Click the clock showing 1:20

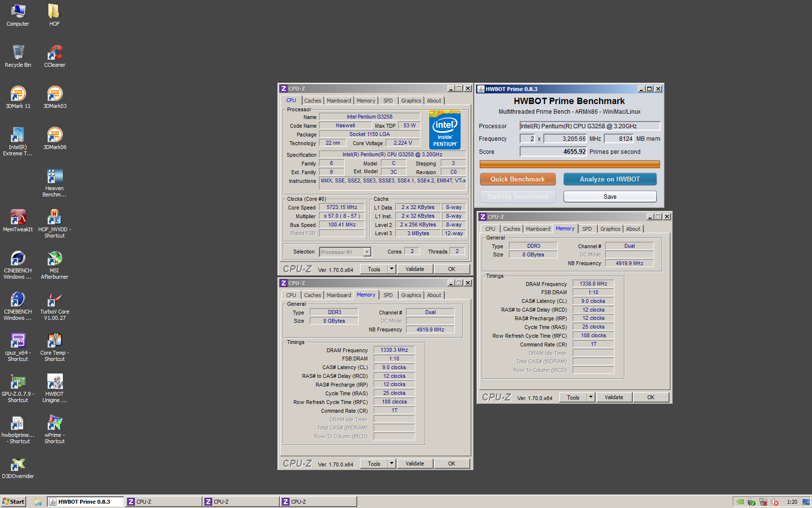(792, 502)
